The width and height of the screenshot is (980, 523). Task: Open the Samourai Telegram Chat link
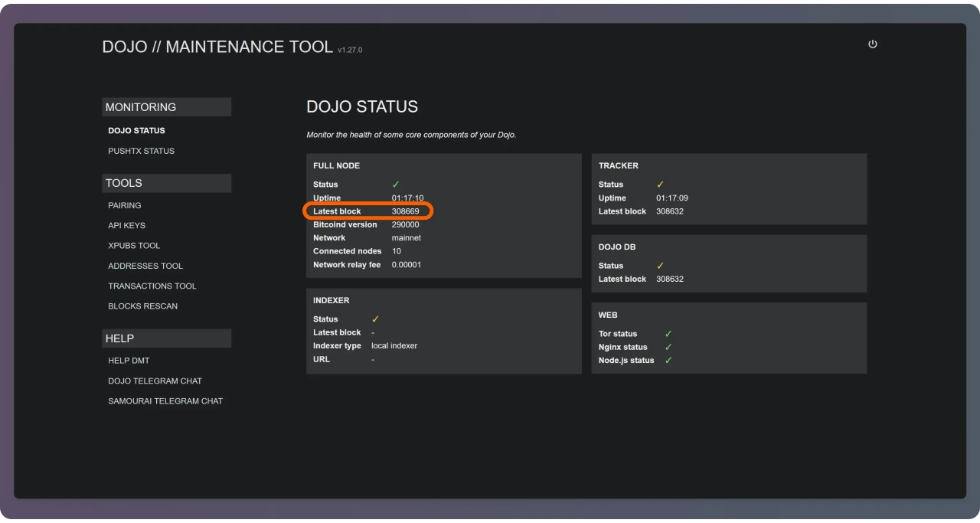(x=165, y=401)
